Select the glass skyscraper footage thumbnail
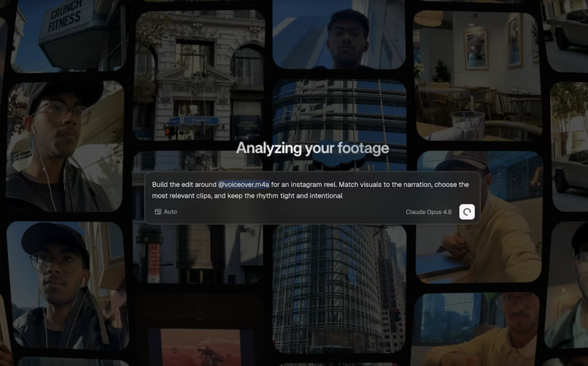The image size is (588, 366). click(x=340, y=123)
